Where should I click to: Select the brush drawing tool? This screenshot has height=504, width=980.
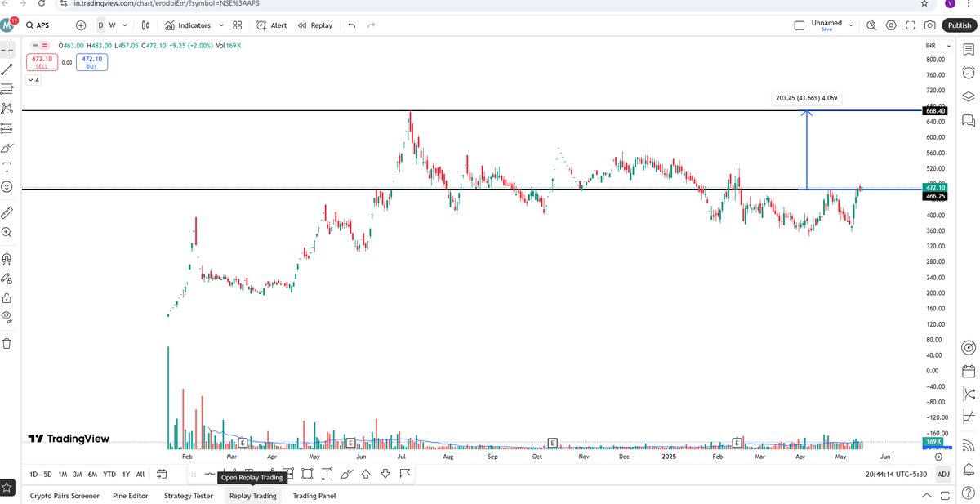point(7,148)
